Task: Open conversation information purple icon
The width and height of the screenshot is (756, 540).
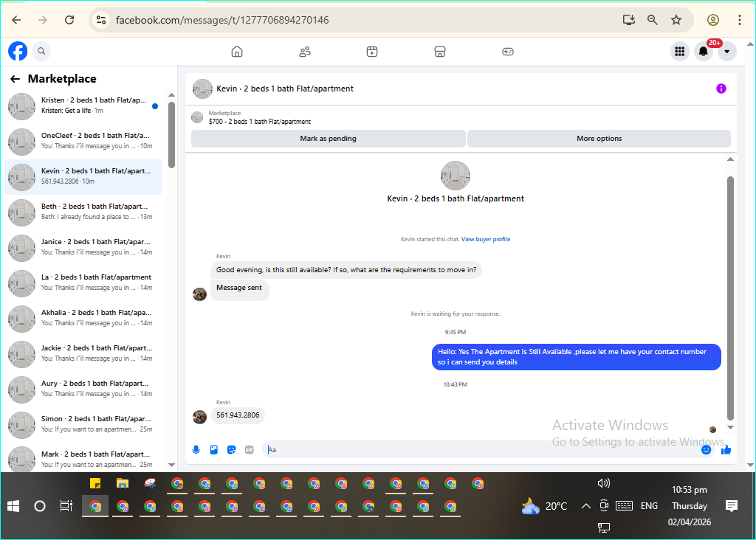Action: coord(721,89)
